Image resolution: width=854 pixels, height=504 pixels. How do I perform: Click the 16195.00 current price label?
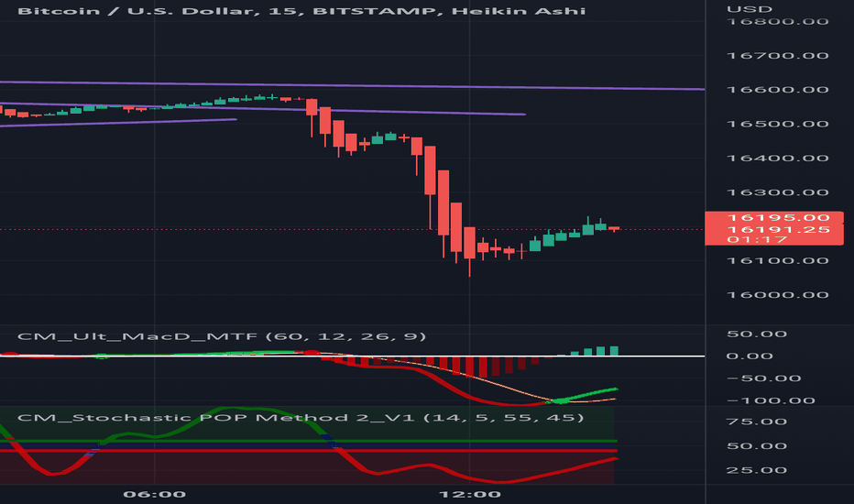pyautogui.click(x=779, y=218)
